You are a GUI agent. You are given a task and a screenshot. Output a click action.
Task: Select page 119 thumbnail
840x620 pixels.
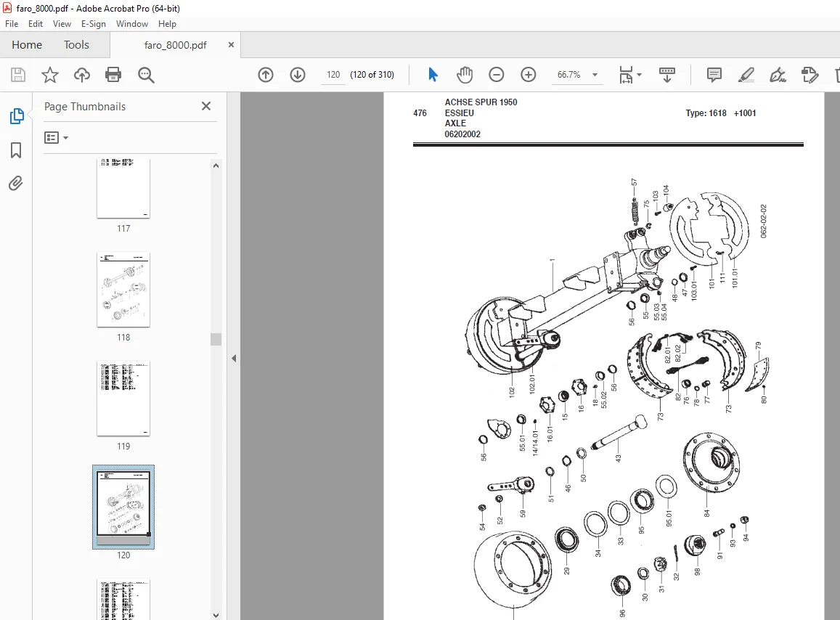click(123, 398)
